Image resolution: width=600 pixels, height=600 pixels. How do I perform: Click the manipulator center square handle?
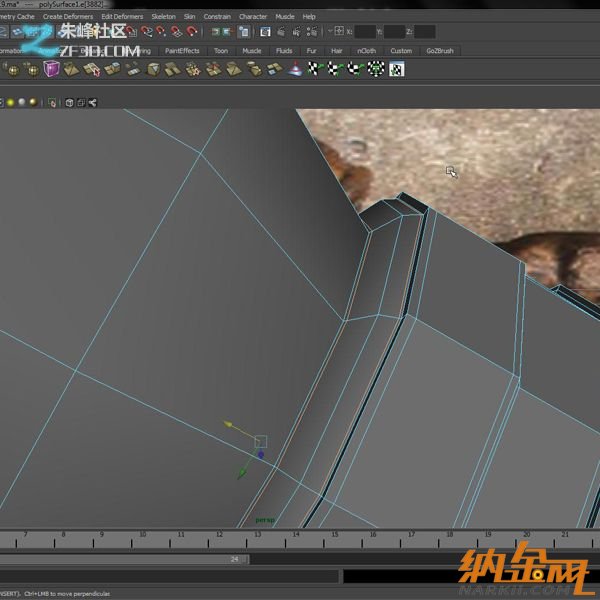(x=261, y=442)
